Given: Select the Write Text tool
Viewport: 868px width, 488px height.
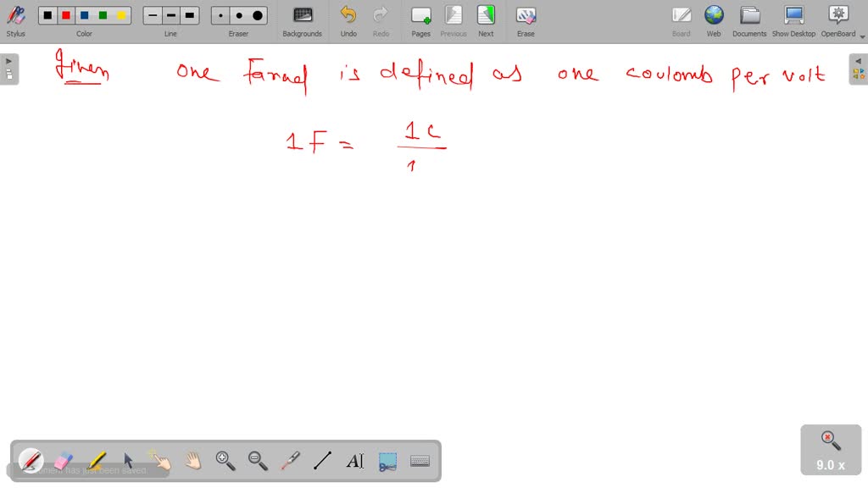Looking at the screenshot, I should click(x=353, y=460).
